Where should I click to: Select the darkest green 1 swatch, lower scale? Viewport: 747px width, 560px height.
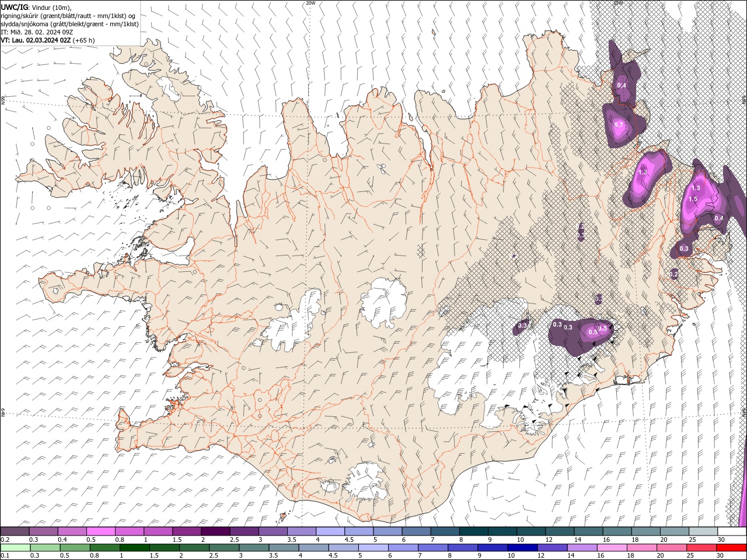point(134,548)
